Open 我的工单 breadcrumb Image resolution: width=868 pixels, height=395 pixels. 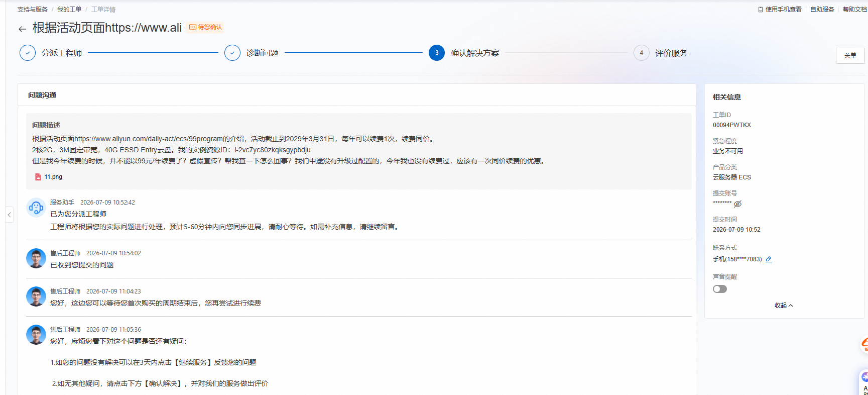pos(69,10)
